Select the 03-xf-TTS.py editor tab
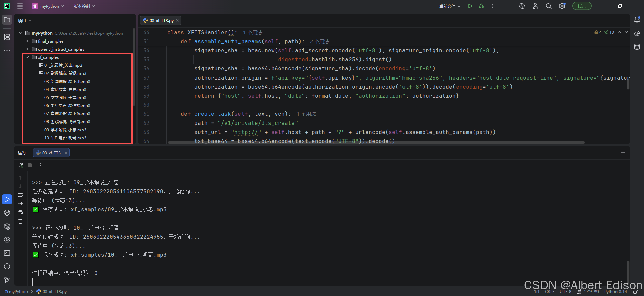This screenshot has width=644, height=296. [x=161, y=20]
